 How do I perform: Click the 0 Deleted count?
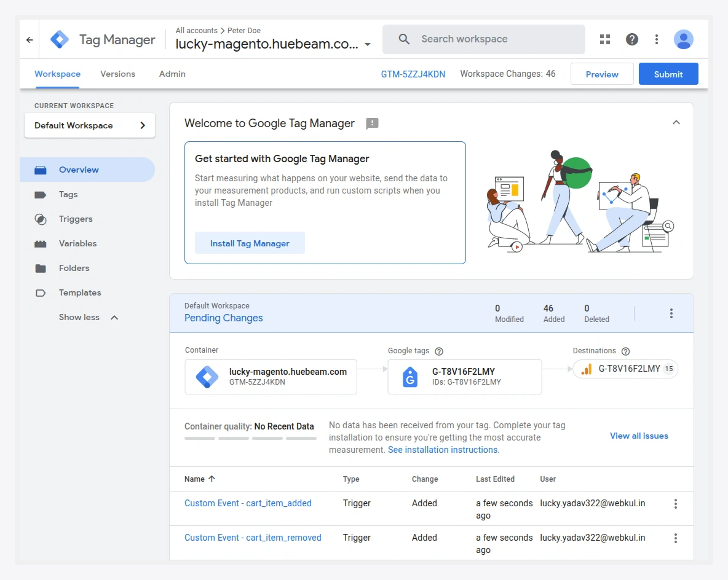[596, 314]
